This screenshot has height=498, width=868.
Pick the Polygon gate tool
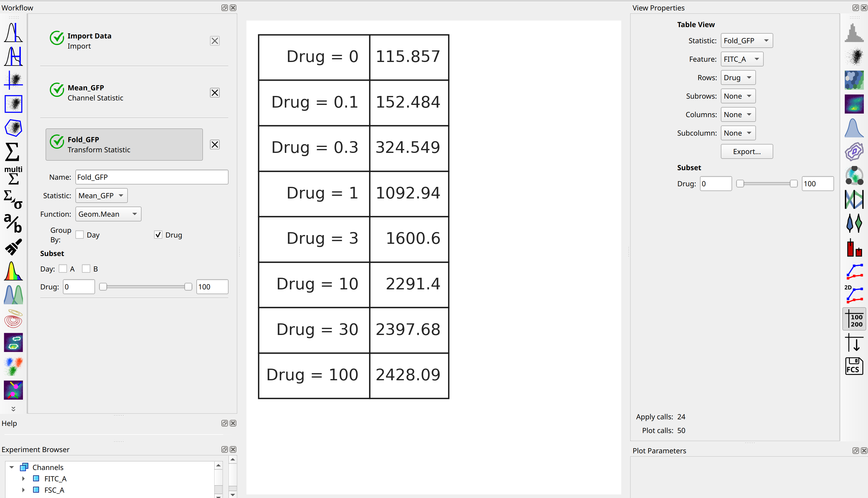(13, 128)
